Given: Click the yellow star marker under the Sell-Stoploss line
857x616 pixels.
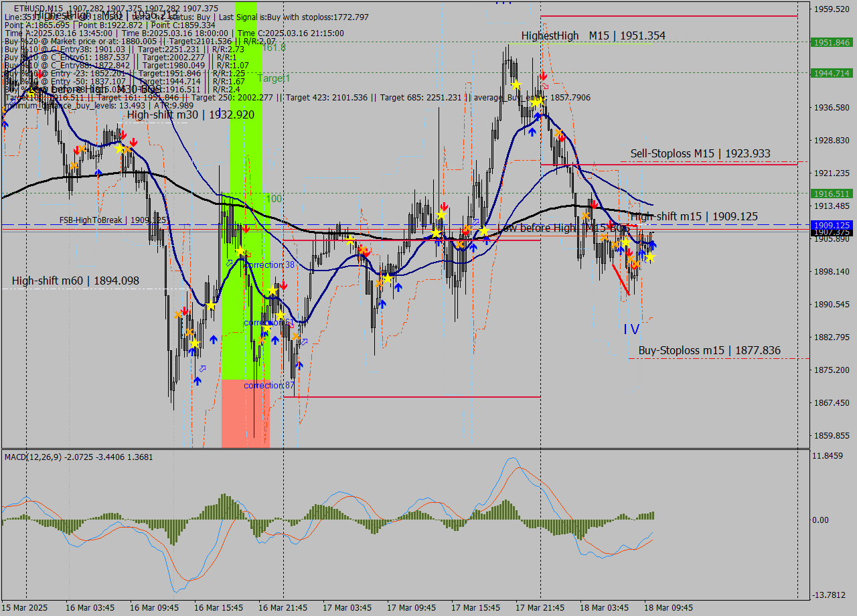Looking at the screenshot, I should (626, 241).
